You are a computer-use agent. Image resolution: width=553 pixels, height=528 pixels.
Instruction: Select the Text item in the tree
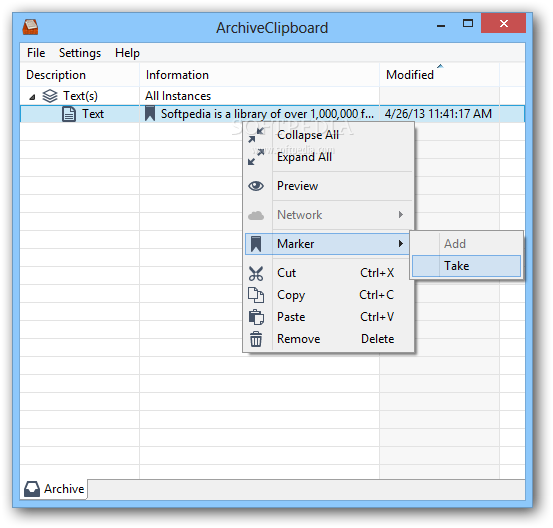pyautogui.click(x=93, y=114)
